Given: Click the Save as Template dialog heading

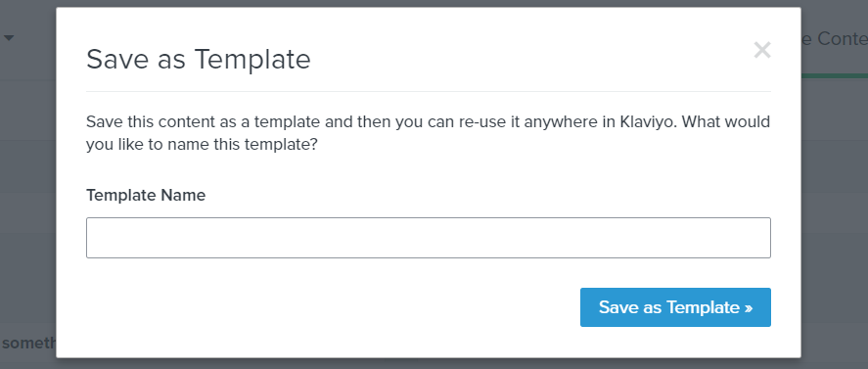Looking at the screenshot, I should click(x=199, y=59).
